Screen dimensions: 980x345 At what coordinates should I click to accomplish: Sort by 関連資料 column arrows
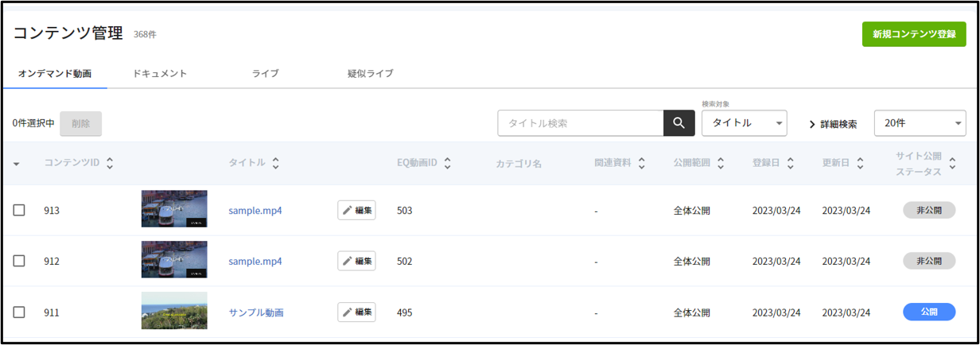(641, 163)
